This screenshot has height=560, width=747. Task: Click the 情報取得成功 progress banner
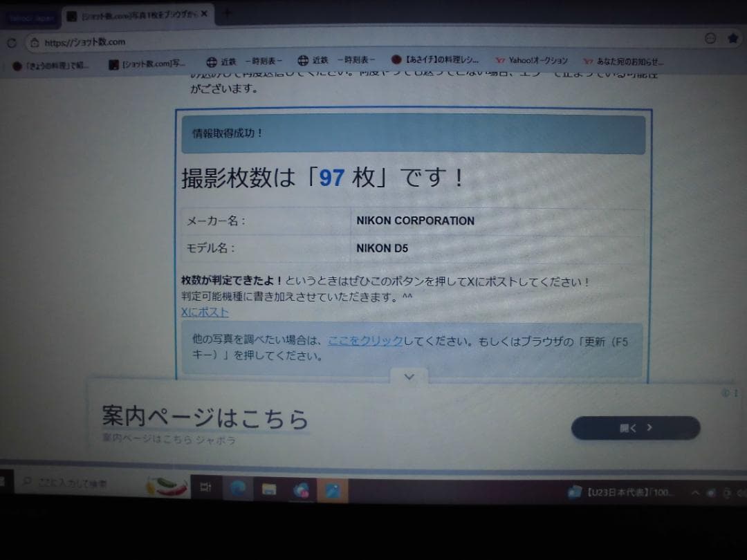click(413, 134)
